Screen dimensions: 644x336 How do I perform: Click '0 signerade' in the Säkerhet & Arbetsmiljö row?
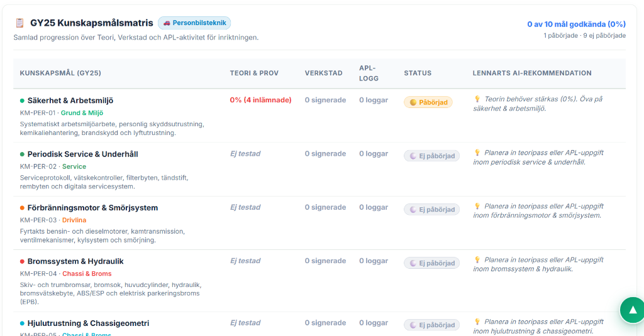[x=325, y=100]
